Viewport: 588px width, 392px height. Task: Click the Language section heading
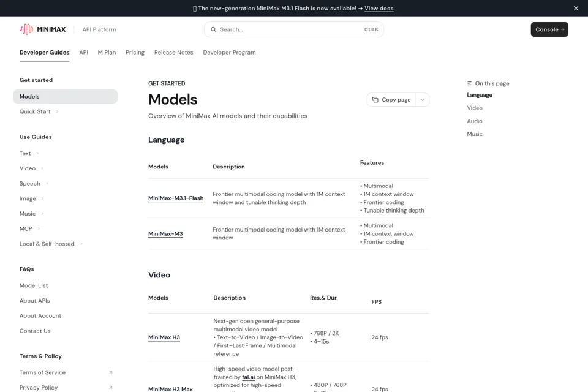(167, 140)
